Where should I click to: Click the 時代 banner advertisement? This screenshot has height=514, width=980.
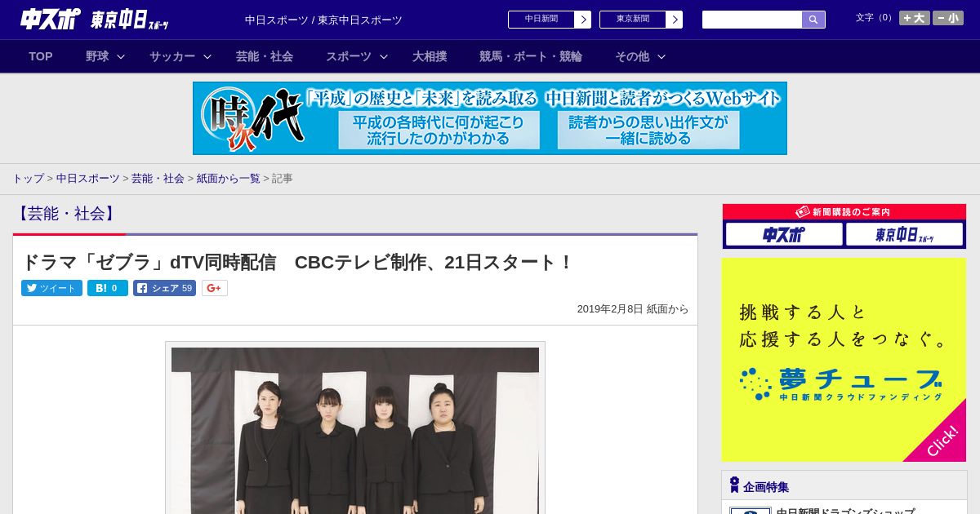click(x=490, y=118)
